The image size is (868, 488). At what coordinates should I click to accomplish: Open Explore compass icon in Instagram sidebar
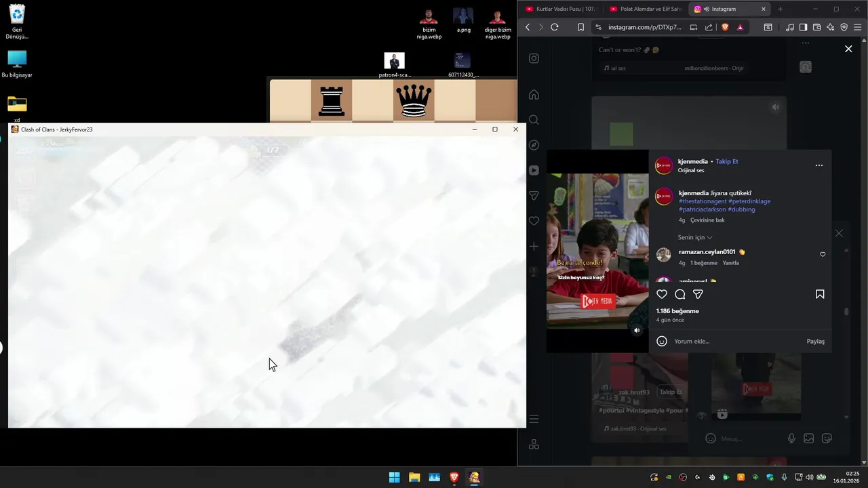click(534, 145)
